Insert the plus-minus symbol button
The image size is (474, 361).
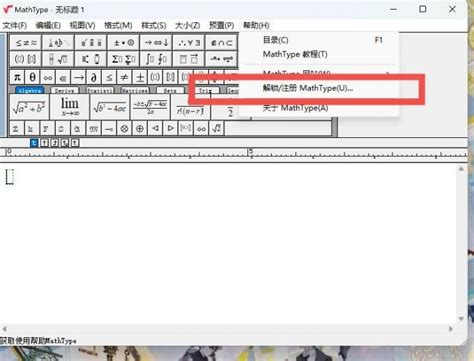(x=140, y=77)
